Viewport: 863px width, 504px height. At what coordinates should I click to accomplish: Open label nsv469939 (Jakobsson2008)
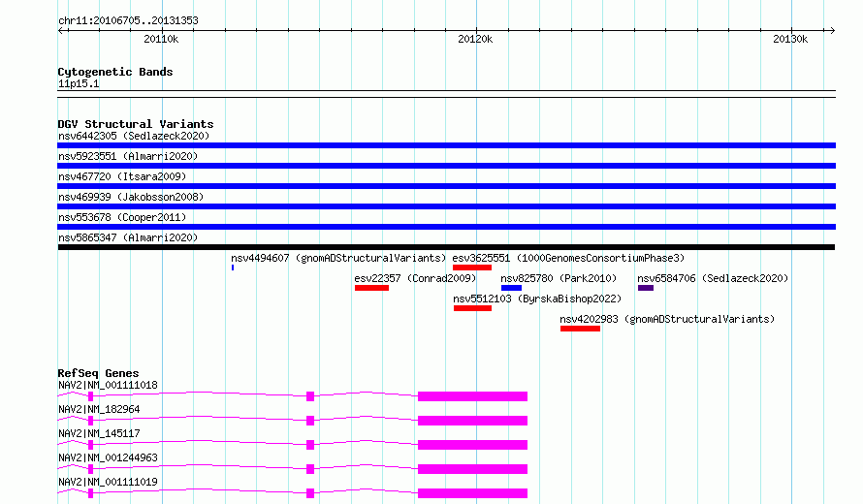click(131, 197)
